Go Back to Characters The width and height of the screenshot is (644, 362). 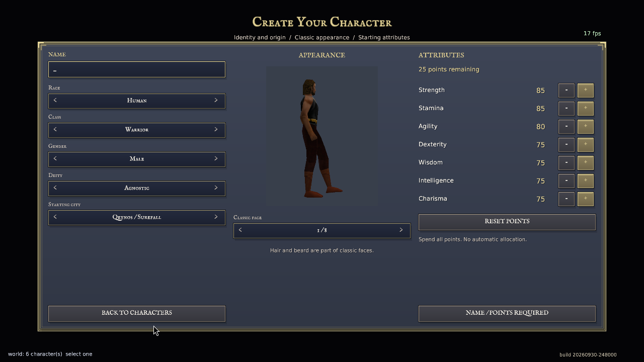pyautogui.click(x=137, y=313)
